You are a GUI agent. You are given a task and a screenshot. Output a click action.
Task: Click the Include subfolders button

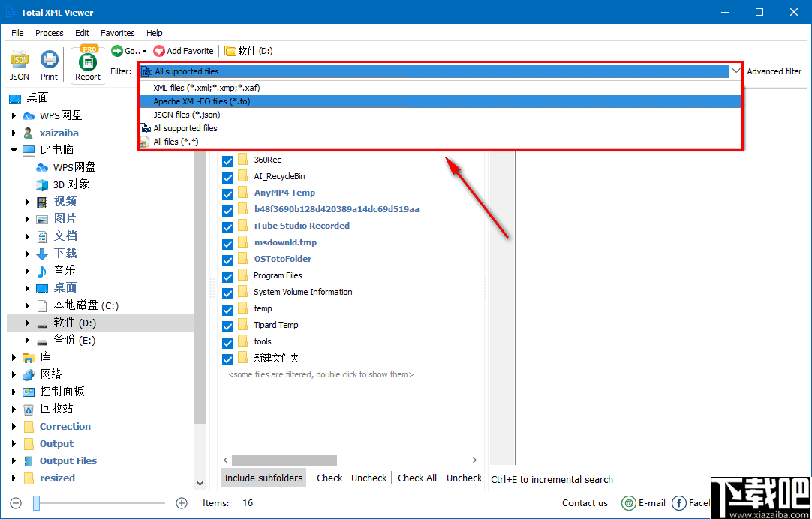pyautogui.click(x=263, y=478)
